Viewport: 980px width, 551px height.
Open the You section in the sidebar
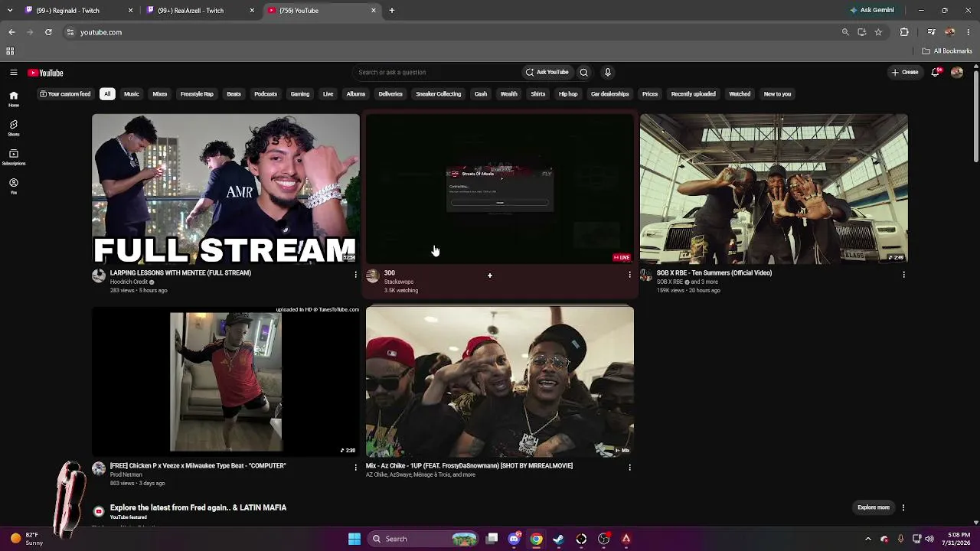tap(14, 186)
